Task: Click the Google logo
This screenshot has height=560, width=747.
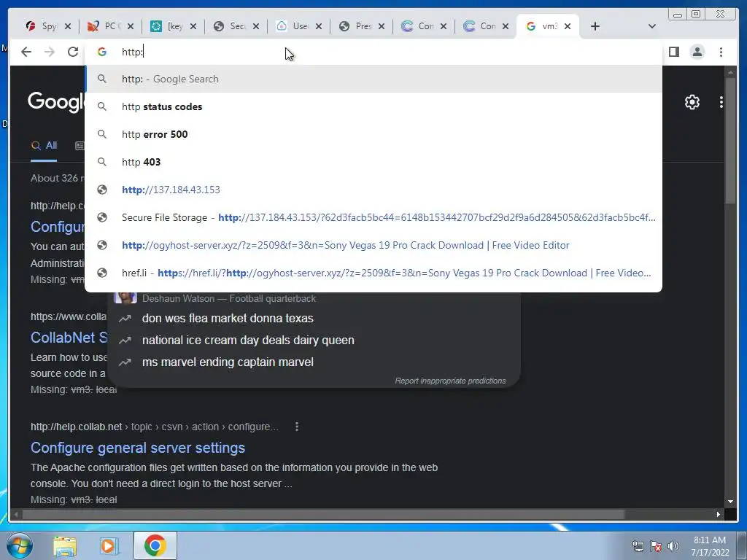Action: click(55, 102)
